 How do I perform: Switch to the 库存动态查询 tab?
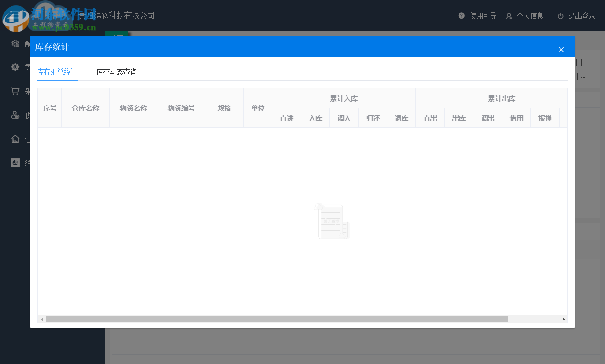coord(116,72)
